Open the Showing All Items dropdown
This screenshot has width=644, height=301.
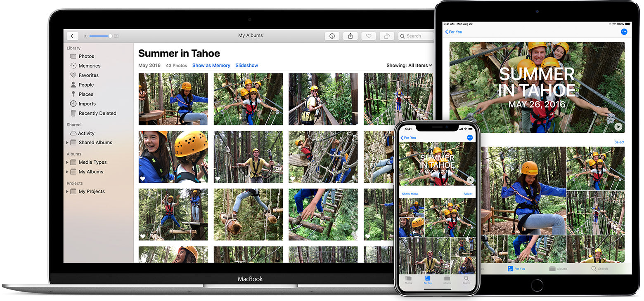(x=409, y=66)
